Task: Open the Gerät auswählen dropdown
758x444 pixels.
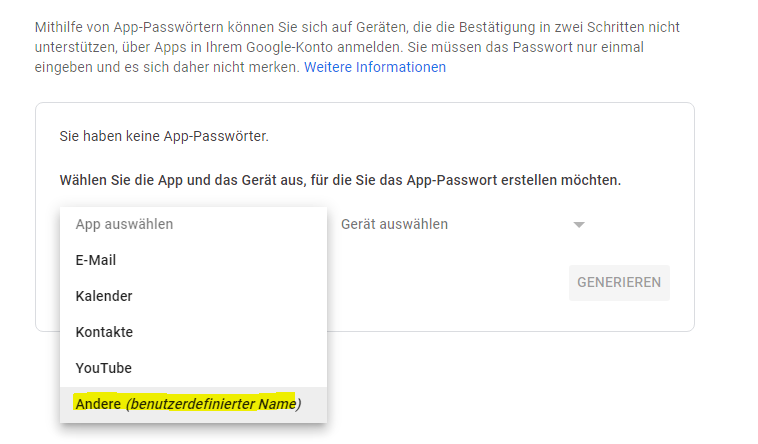Action: [463, 224]
